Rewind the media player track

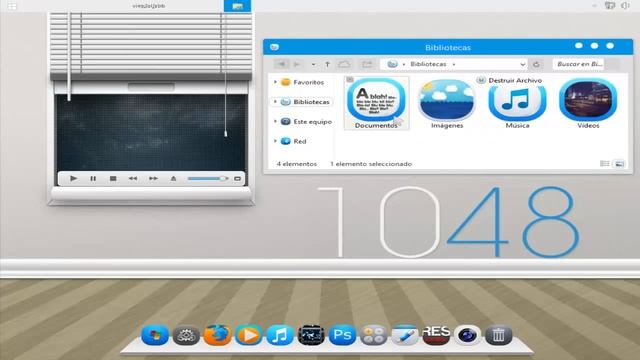click(x=133, y=178)
